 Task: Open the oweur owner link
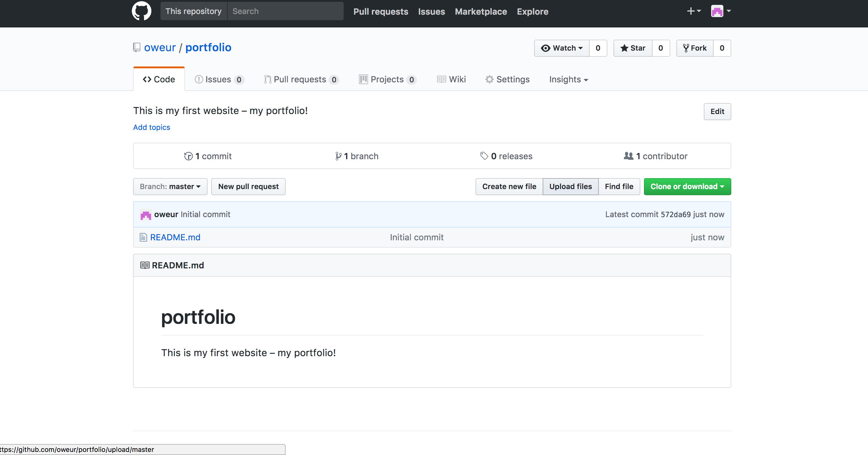click(x=160, y=48)
